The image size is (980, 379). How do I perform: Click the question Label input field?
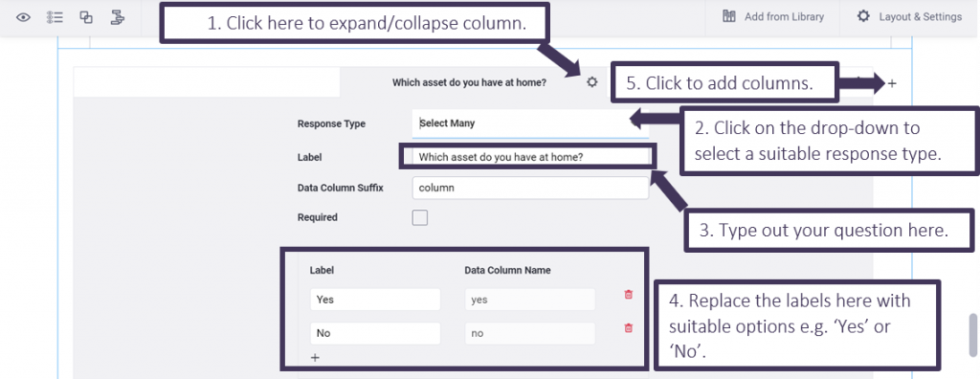click(x=528, y=157)
